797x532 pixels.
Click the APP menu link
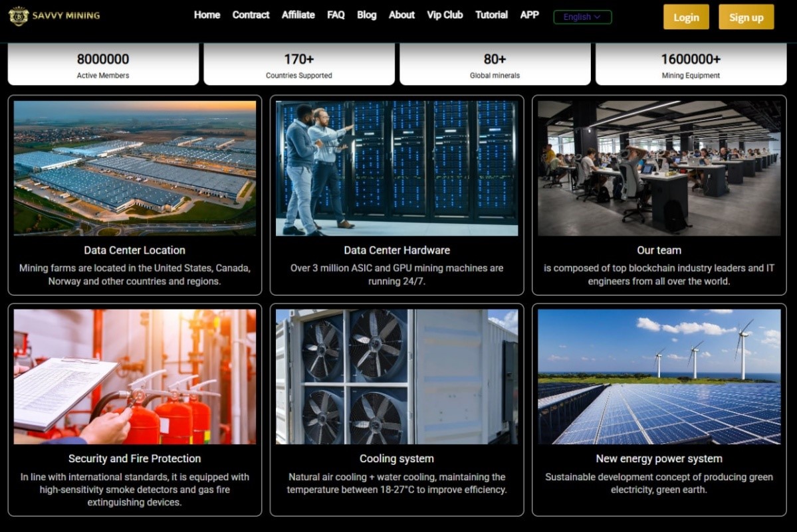point(529,15)
